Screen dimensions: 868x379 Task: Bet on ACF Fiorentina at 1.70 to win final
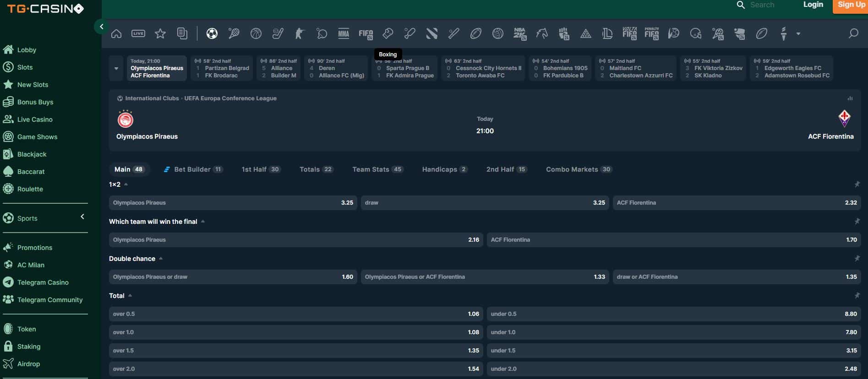click(674, 240)
